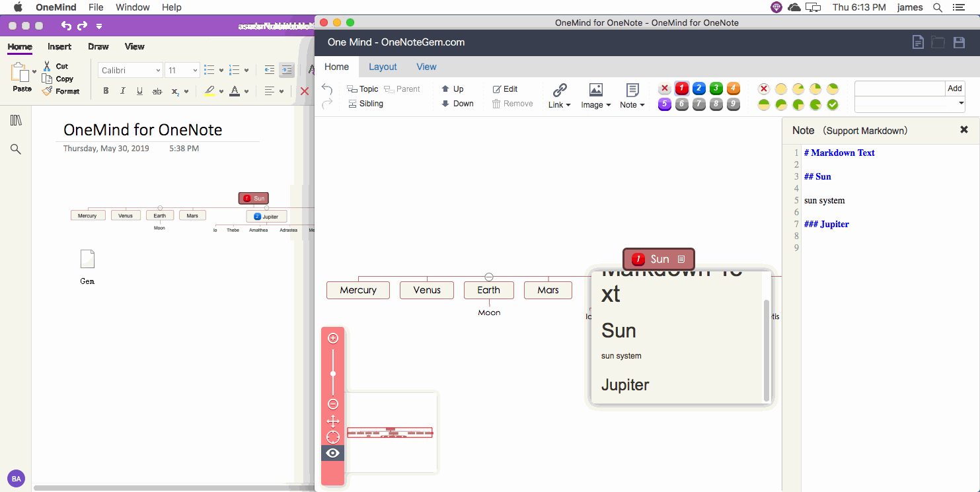Image resolution: width=980 pixels, height=492 pixels.
Task: Select the Mars node
Action: click(x=548, y=290)
